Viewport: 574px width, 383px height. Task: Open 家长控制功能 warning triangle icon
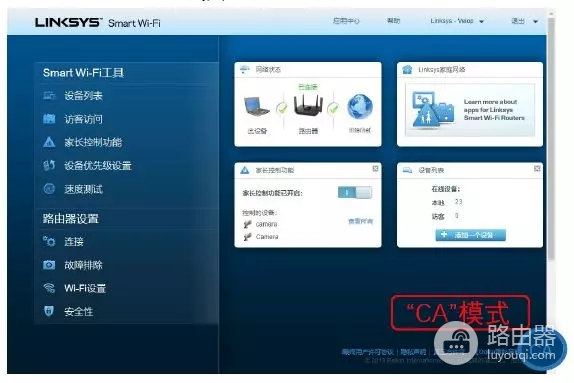(x=49, y=142)
